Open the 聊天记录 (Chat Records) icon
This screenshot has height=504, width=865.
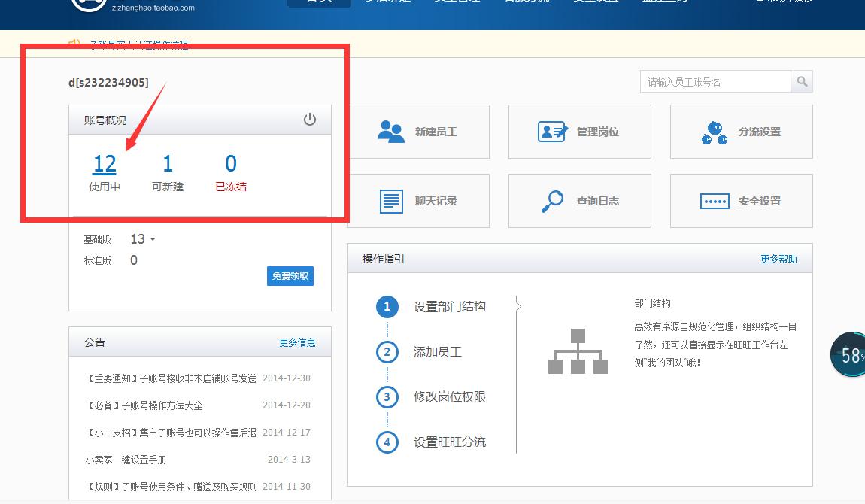pos(390,200)
